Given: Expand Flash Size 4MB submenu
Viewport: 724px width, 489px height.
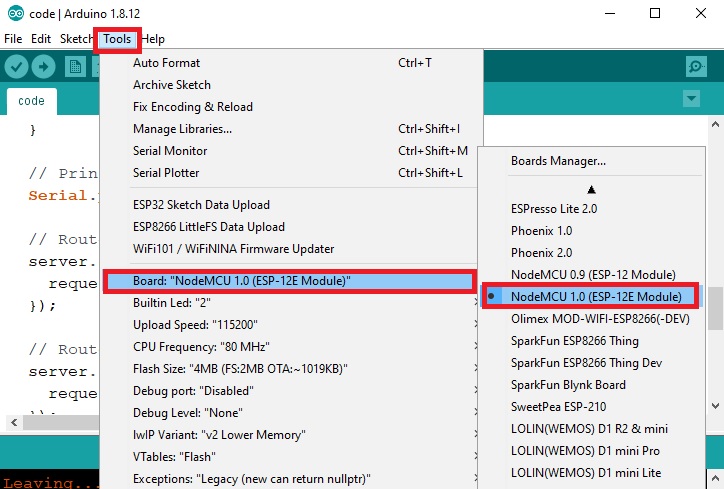Looking at the screenshot, I should pyautogui.click(x=291, y=369).
